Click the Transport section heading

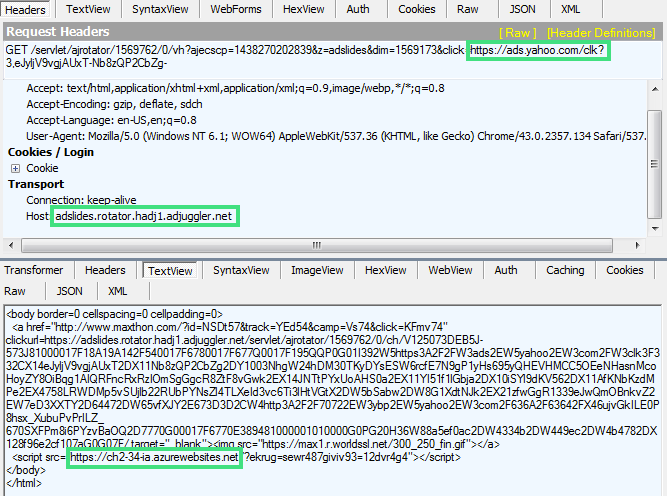(36, 184)
